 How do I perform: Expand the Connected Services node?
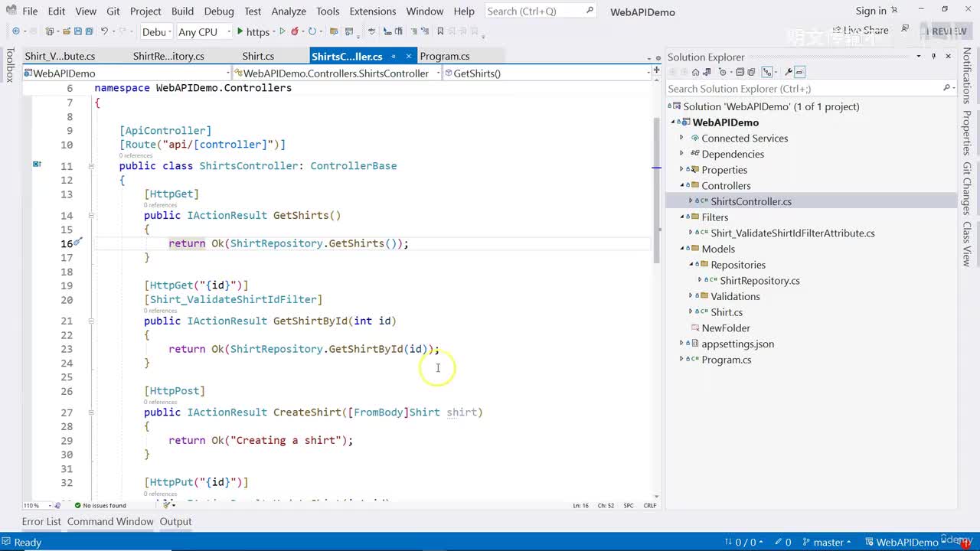682,138
